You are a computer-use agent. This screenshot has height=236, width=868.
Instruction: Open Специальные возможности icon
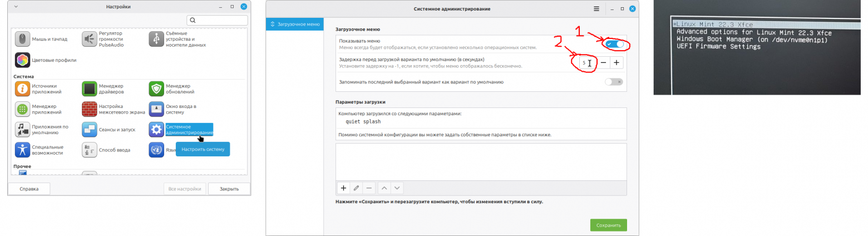point(22,150)
